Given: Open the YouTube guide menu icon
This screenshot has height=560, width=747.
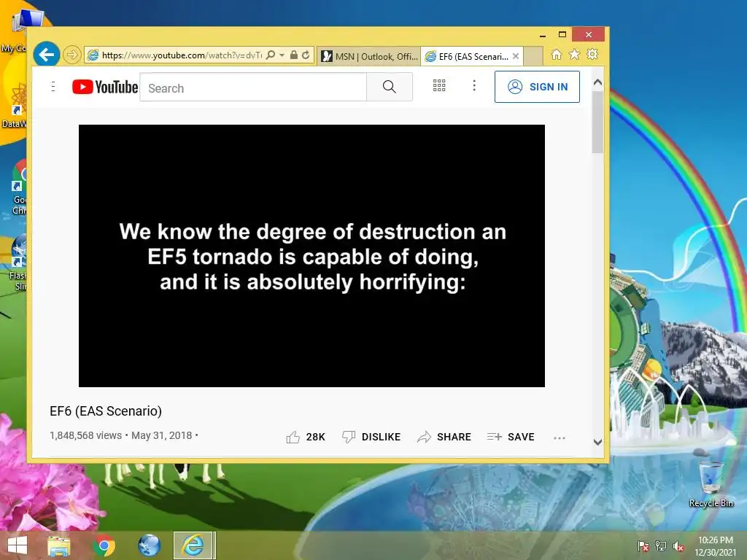Looking at the screenshot, I should pyautogui.click(x=53, y=86).
